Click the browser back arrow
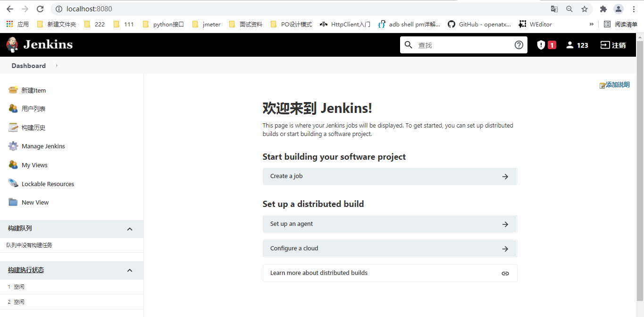This screenshot has height=317, width=644. click(10, 9)
